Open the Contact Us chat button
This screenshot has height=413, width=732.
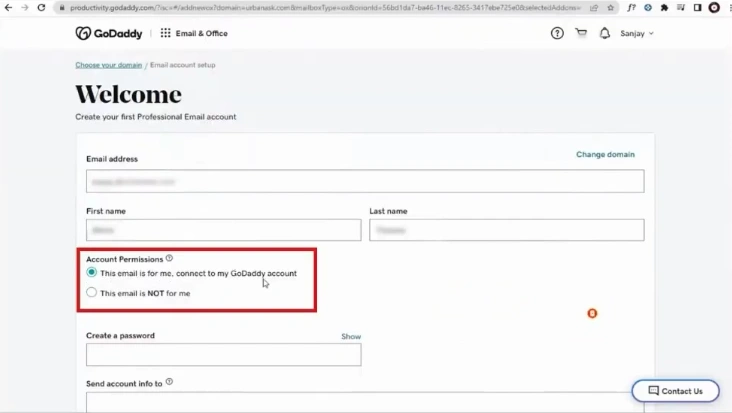[x=676, y=391]
